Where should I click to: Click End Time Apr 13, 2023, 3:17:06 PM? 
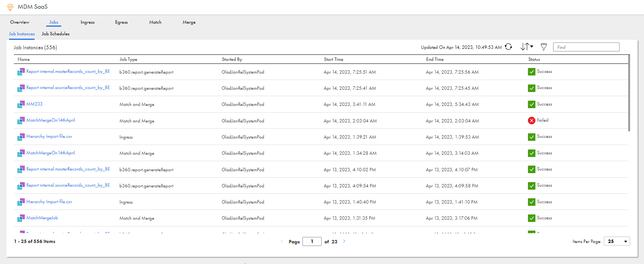tap(452, 218)
